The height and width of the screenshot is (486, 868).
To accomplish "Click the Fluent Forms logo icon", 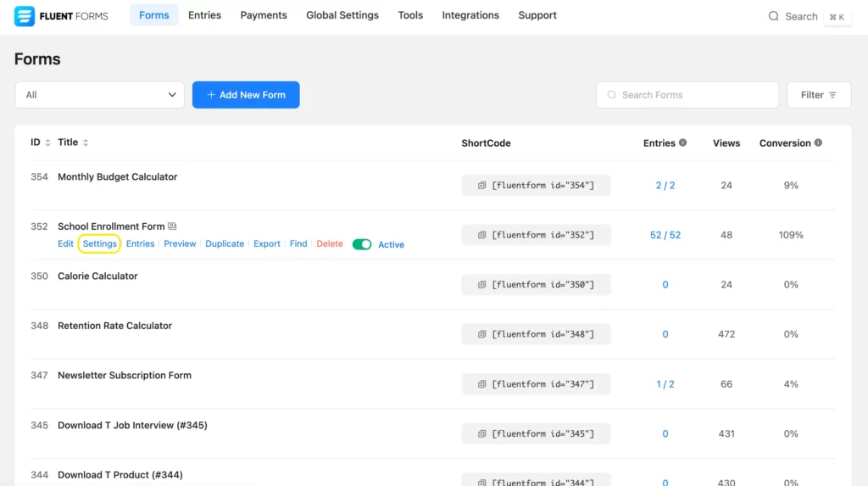I will click(x=24, y=16).
